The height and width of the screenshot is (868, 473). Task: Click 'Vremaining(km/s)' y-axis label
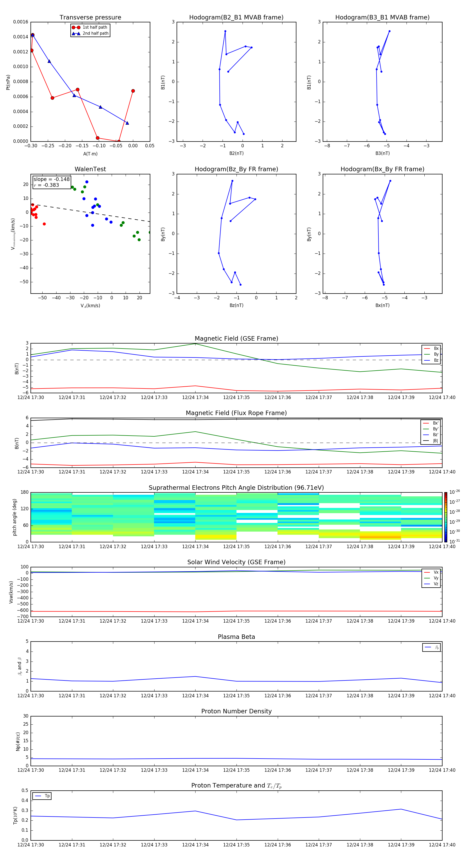tap(13, 234)
